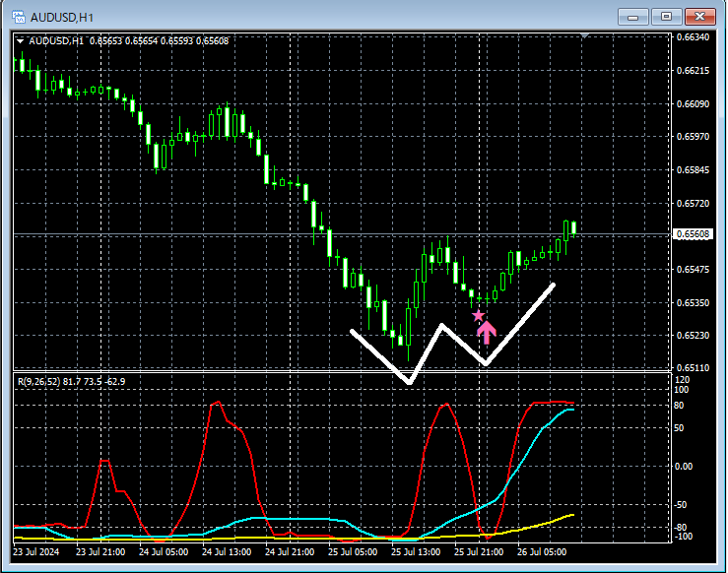Click the AUDUSD,H1 chart window icon
The height and width of the screenshot is (573, 728).
[19, 17]
